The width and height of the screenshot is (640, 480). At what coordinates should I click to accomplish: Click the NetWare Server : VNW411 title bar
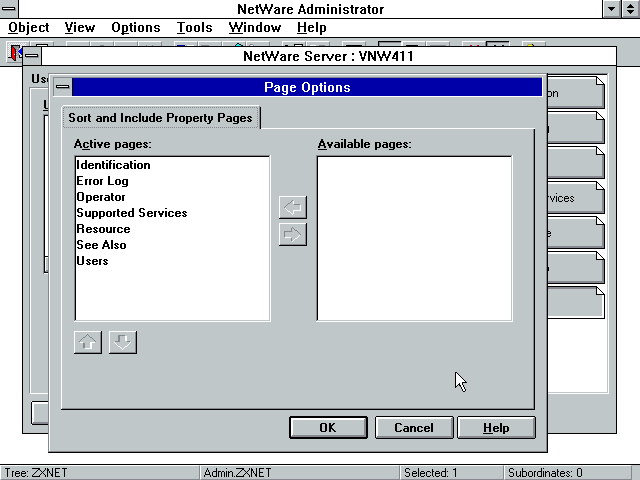329,56
